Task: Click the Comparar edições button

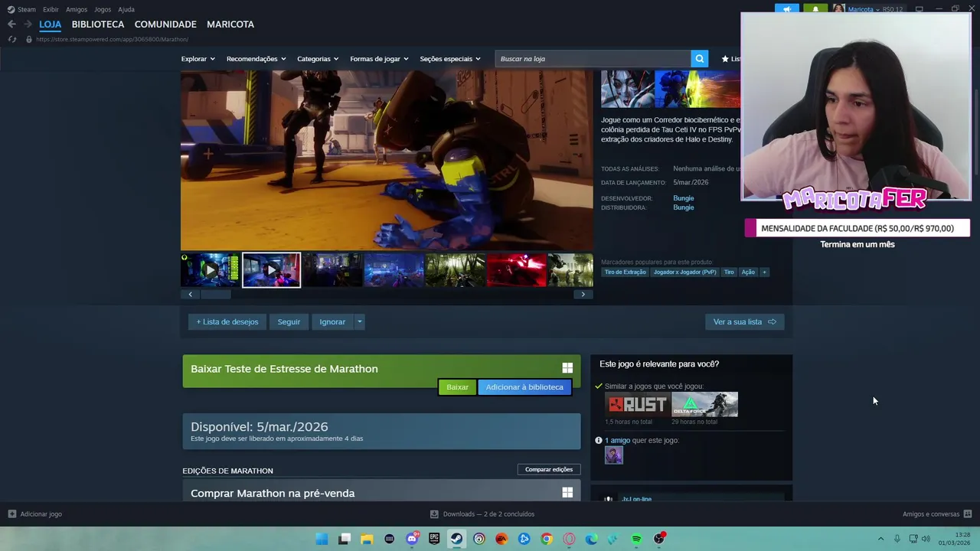Action: 549,469
